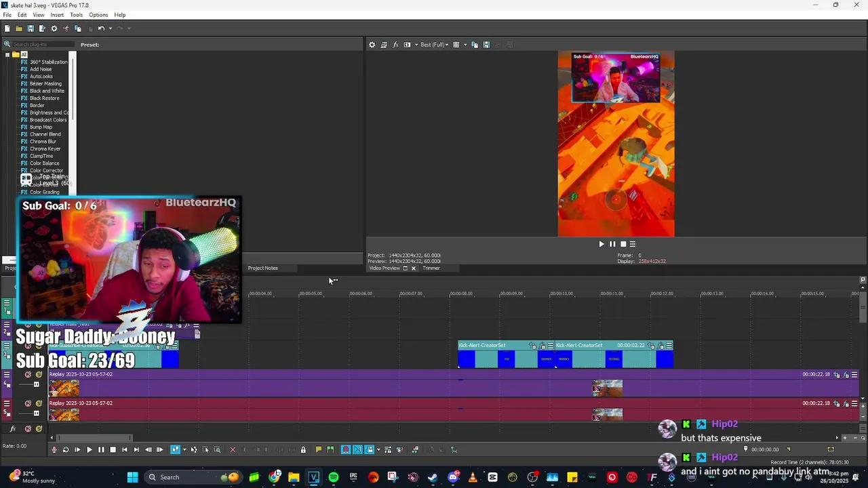The height and width of the screenshot is (488, 868).
Task: Collapse the All plug-ins folder
Action: tap(7, 55)
